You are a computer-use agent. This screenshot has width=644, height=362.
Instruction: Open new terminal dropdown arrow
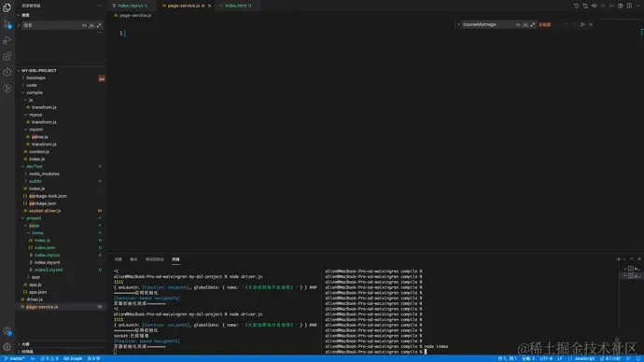coord(624,259)
